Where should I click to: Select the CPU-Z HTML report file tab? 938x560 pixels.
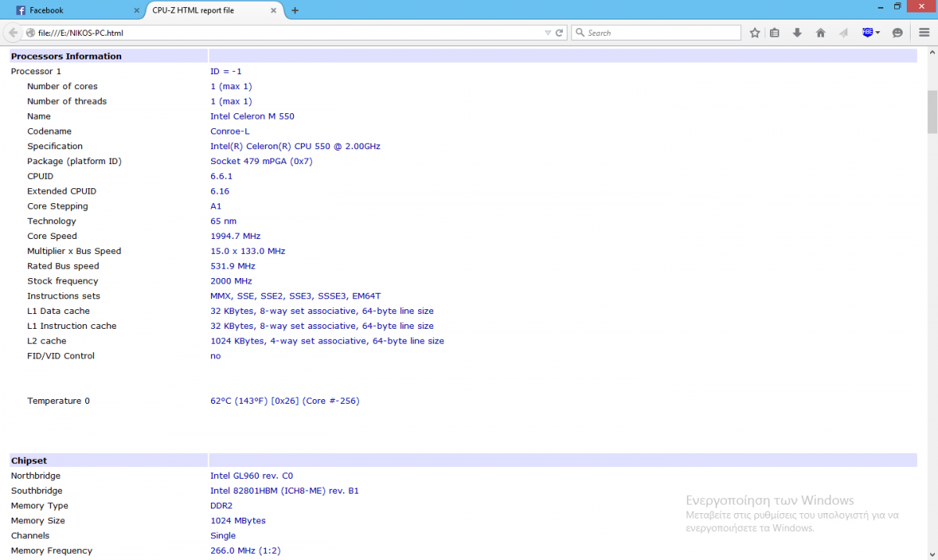coord(213,10)
